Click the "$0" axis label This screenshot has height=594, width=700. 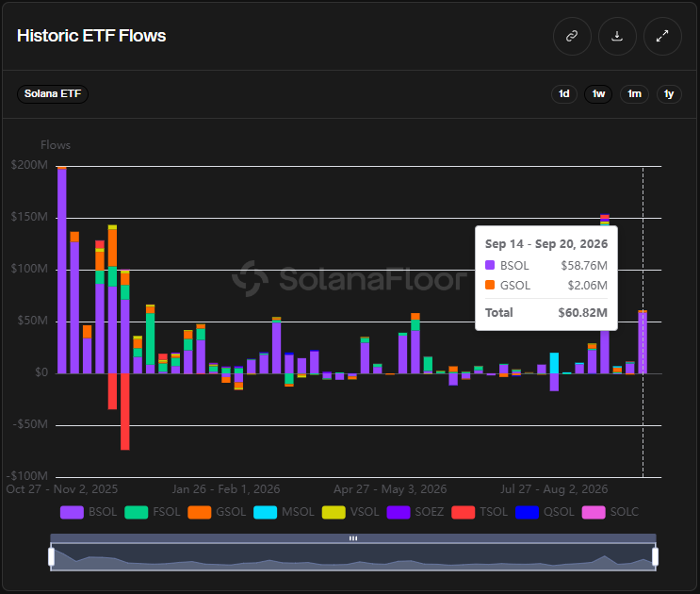tap(41, 372)
